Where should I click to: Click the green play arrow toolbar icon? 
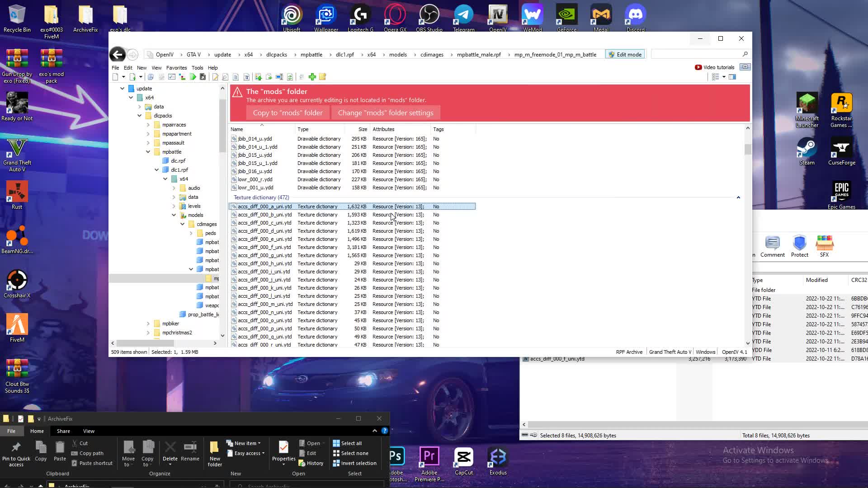(193, 77)
